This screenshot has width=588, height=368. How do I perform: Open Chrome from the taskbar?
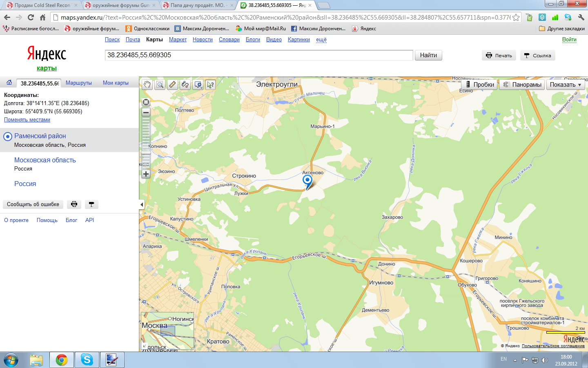(62, 360)
